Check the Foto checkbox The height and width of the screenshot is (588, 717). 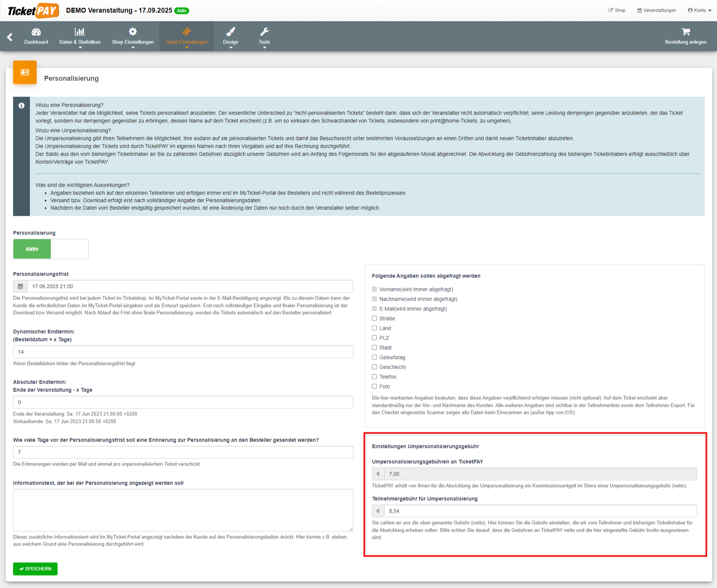(x=374, y=387)
